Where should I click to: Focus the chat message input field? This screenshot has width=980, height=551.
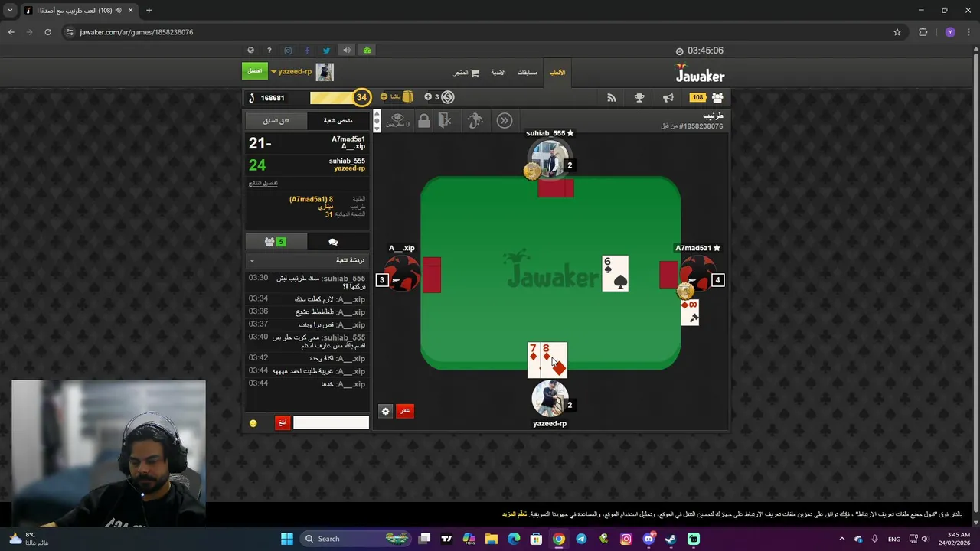[x=331, y=422]
